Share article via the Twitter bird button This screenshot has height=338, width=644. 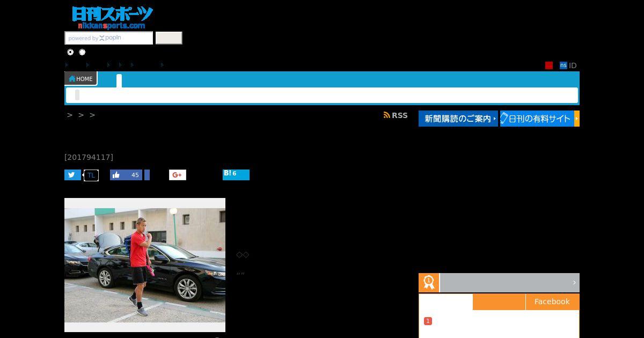coord(72,175)
